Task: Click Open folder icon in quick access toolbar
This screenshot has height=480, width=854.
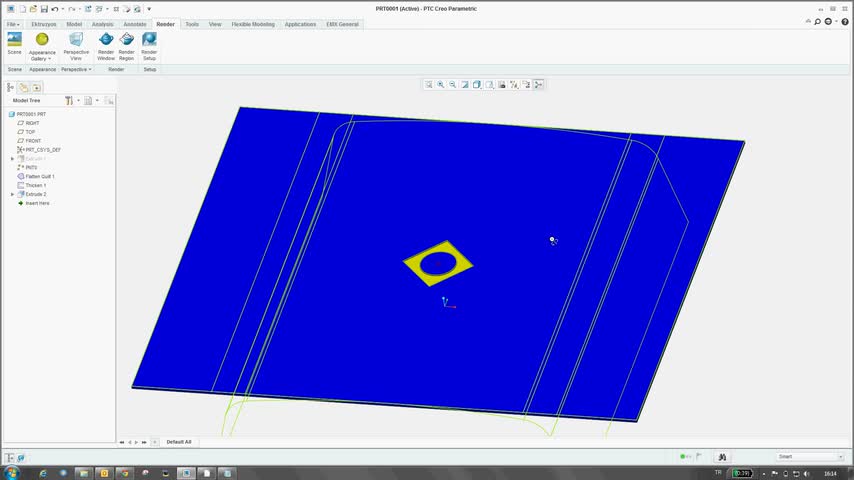Action: 33,9
